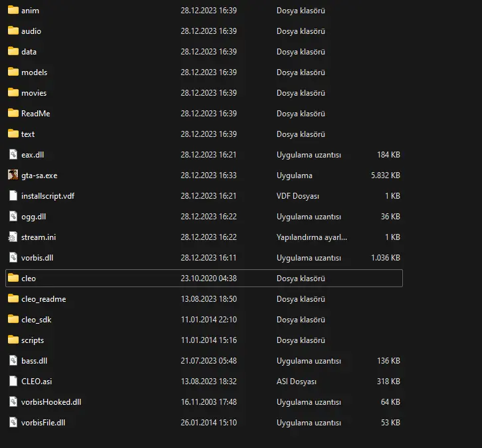Select the ReadMe folder name
This screenshot has width=482, height=448.
tap(36, 114)
